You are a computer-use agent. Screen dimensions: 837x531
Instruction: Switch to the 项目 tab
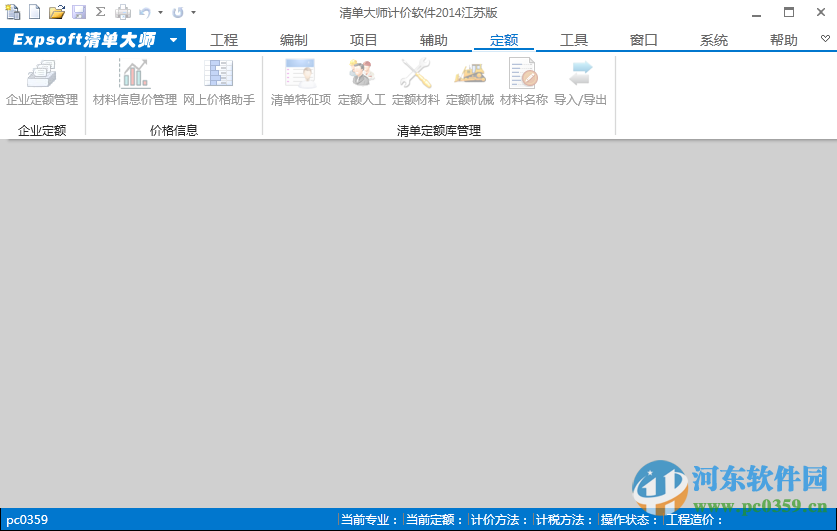364,40
